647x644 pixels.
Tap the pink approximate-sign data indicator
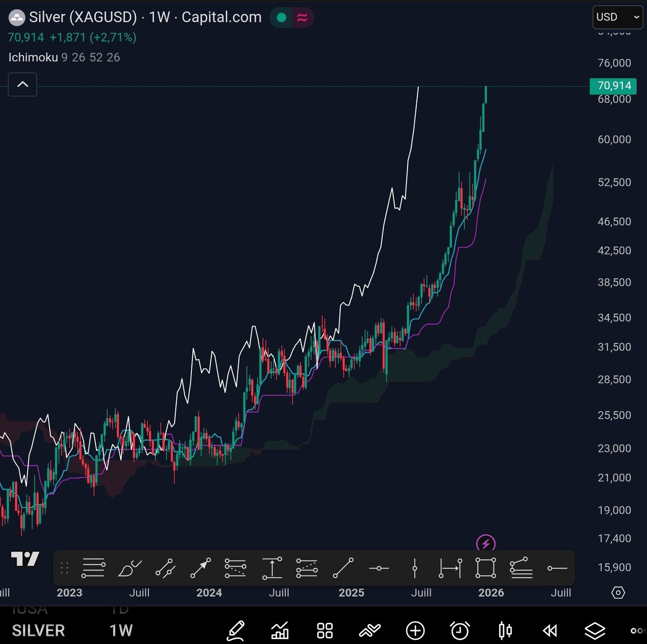[302, 18]
